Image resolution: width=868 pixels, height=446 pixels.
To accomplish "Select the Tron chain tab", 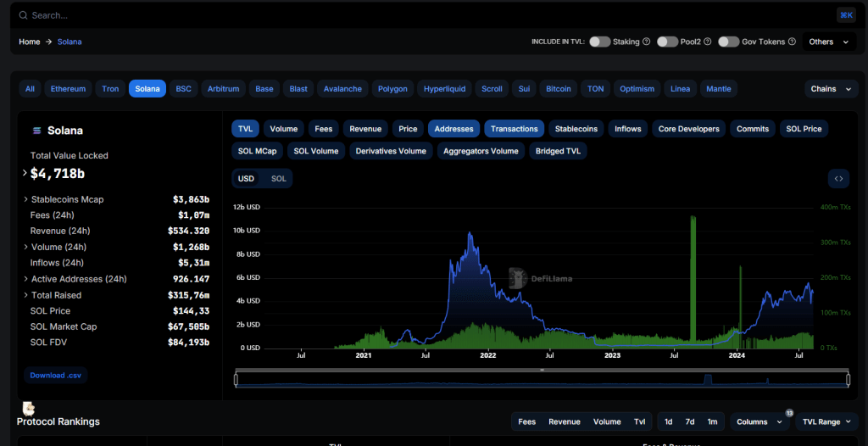I will coord(110,89).
